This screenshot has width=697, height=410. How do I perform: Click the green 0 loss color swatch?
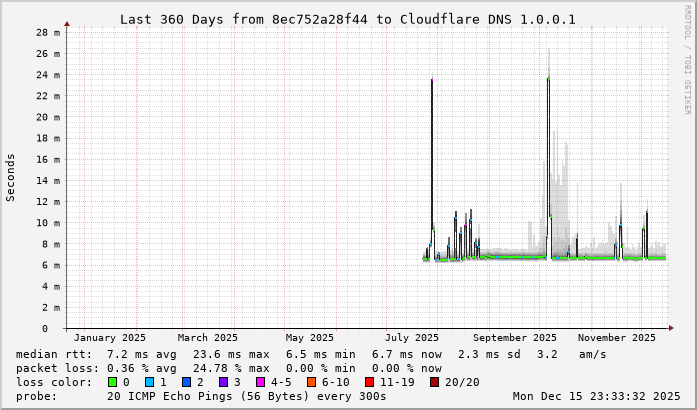pos(112,382)
